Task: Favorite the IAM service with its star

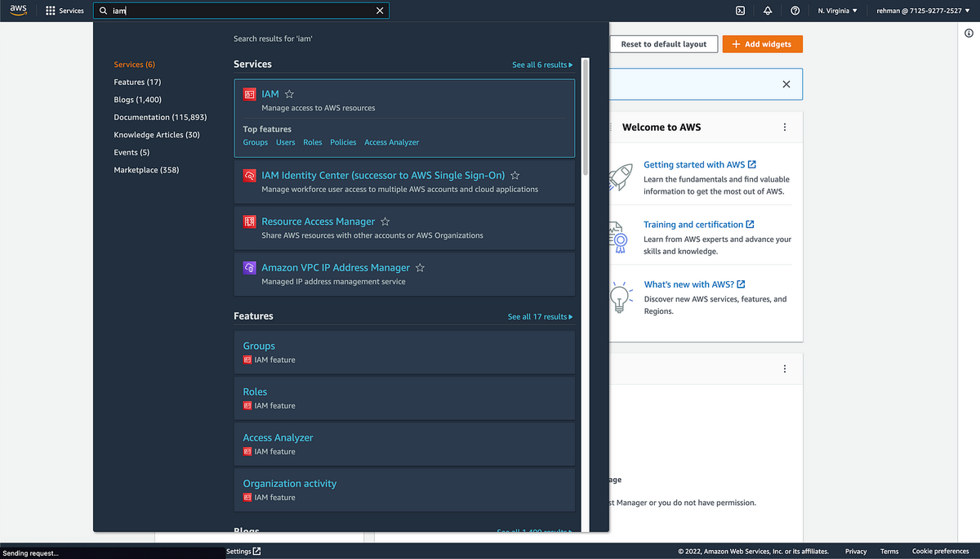Action: (289, 94)
